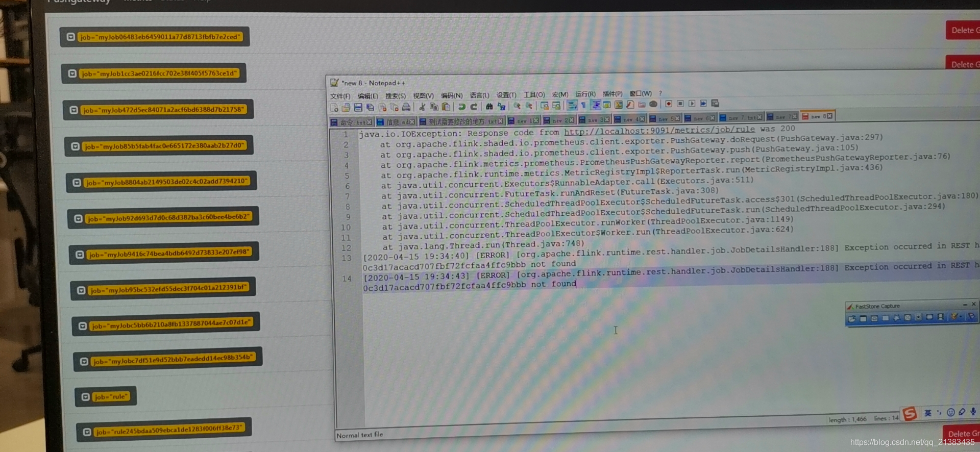Click the Copy icon in Notepad++ toolbar

click(x=434, y=107)
